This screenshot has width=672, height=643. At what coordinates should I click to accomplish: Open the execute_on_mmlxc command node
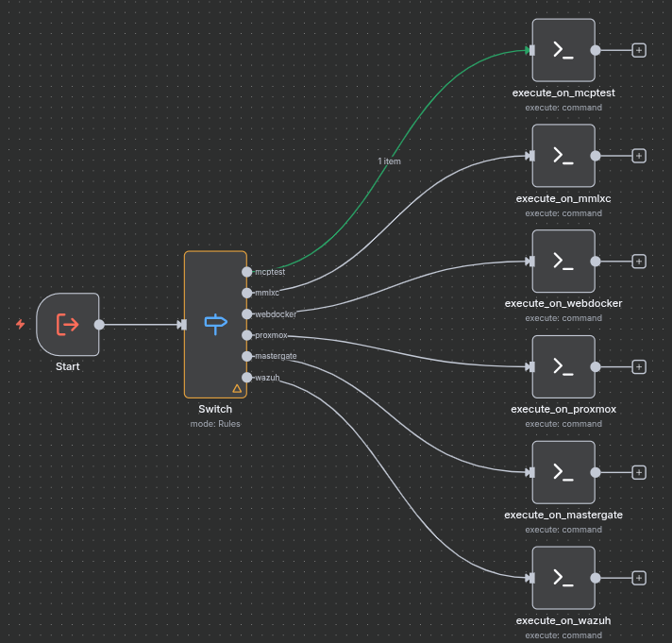tap(563, 156)
